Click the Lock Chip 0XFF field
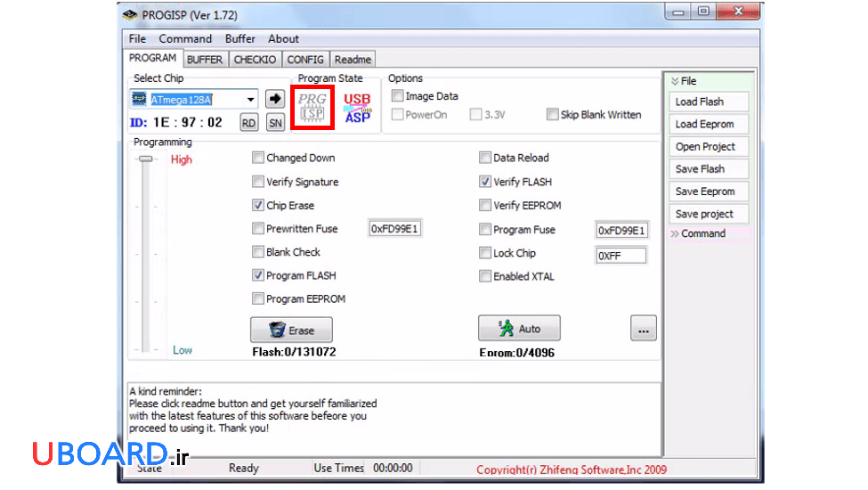868x490 pixels. point(621,256)
